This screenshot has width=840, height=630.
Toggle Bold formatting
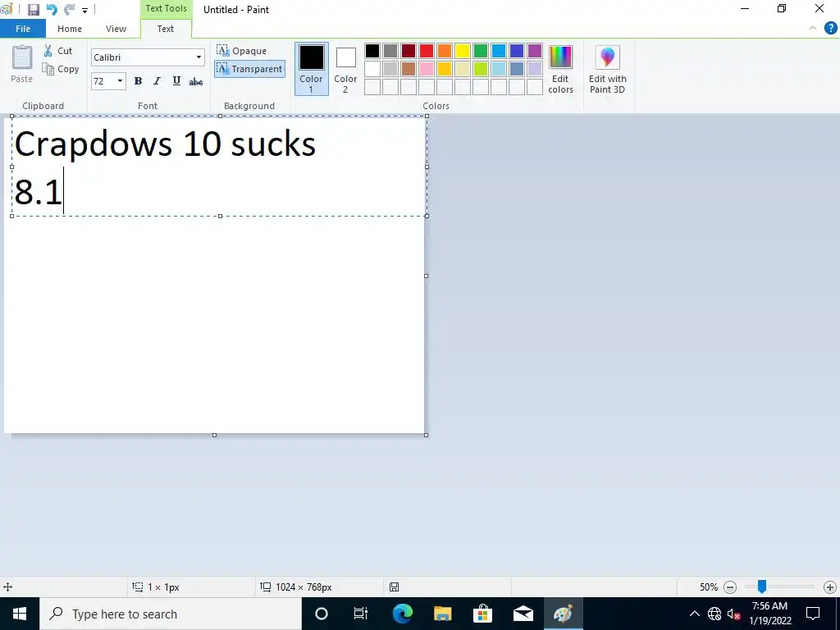point(138,81)
